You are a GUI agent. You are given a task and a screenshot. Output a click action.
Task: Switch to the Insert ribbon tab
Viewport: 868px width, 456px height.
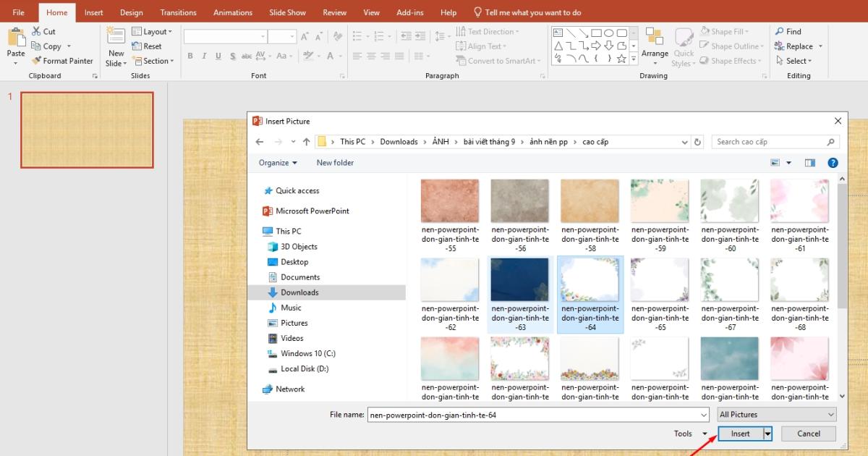tap(93, 12)
